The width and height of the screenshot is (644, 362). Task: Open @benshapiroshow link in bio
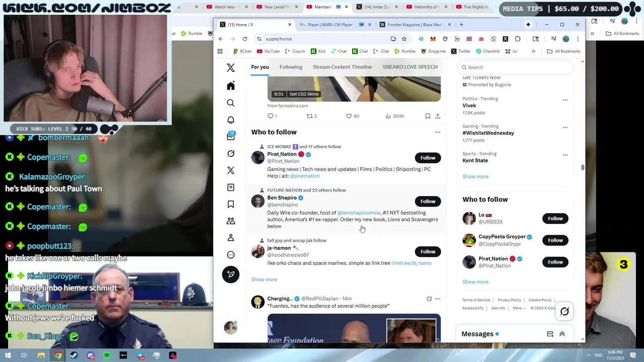pos(359,213)
